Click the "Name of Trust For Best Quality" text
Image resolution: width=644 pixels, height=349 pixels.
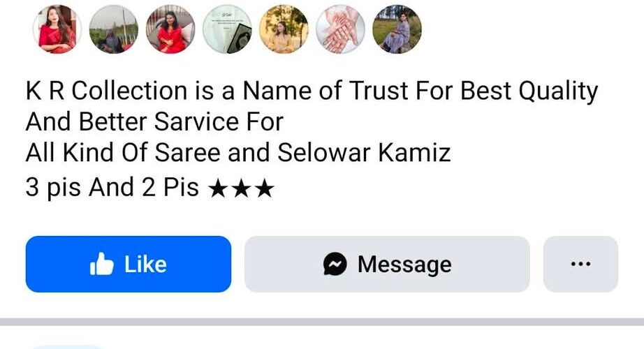coord(420,91)
